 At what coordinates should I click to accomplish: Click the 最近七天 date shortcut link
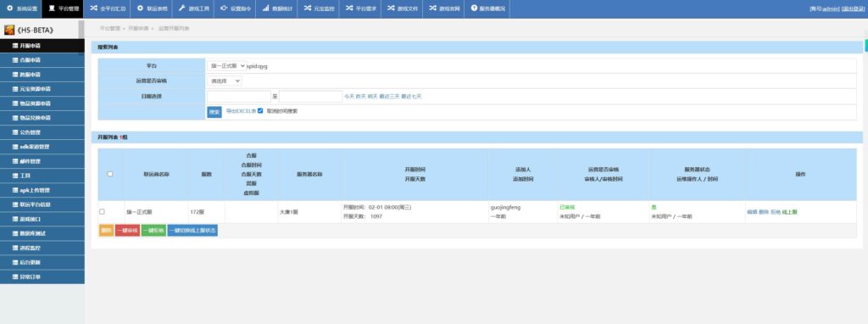point(411,97)
